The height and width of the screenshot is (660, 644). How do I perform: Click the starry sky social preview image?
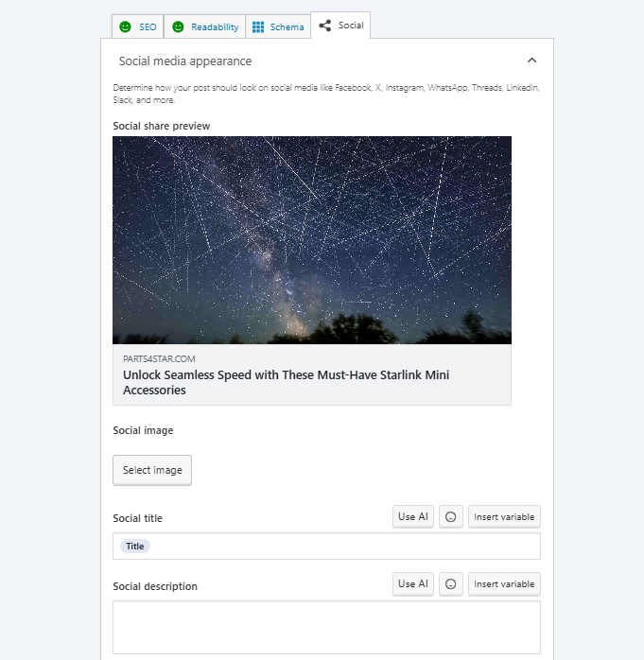(312, 240)
